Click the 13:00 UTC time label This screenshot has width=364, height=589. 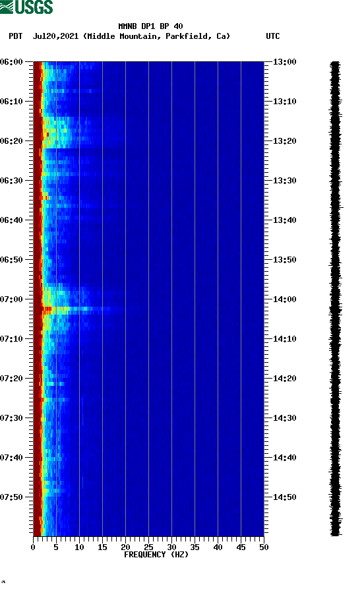pos(285,61)
